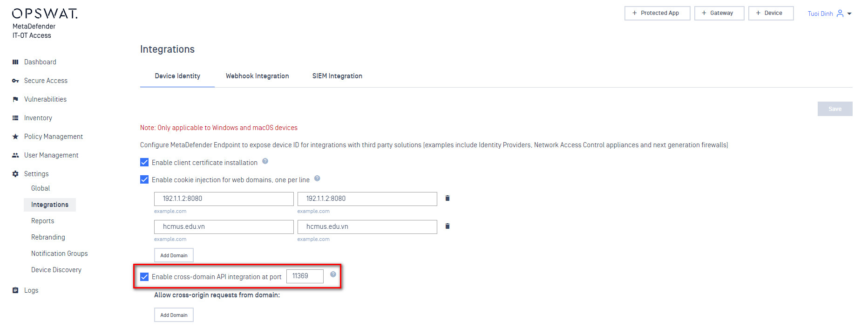Click the port field showing 11369
This screenshot has height=336, width=868.
coord(305,276)
